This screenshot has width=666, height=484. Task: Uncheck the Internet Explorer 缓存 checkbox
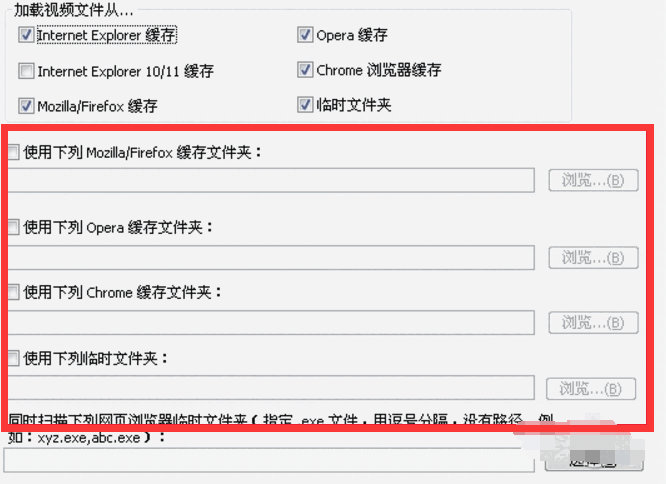point(26,35)
